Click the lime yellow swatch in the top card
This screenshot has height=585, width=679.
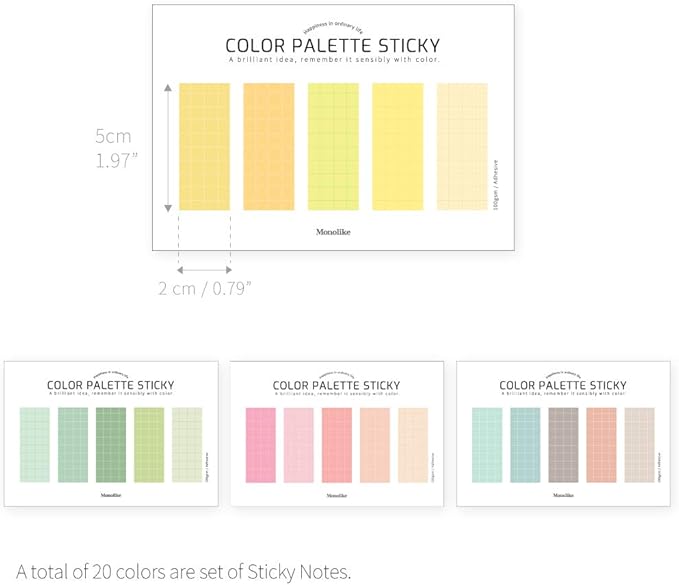[x=333, y=146]
